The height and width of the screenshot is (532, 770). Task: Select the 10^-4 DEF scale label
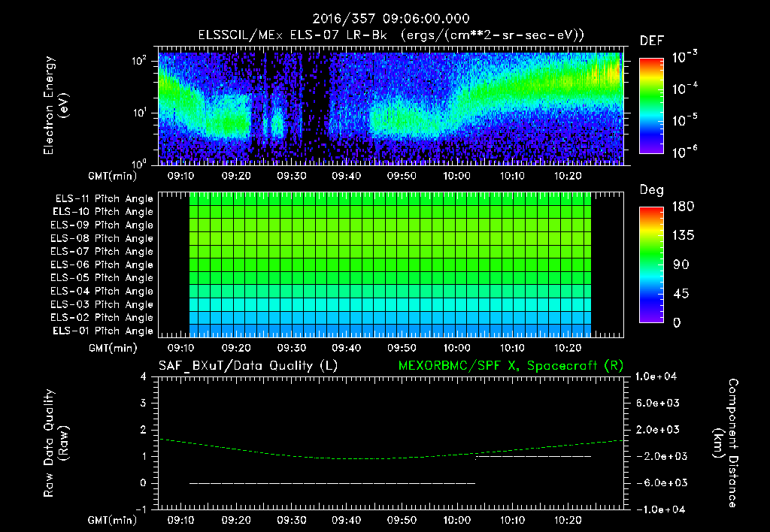point(684,89)
